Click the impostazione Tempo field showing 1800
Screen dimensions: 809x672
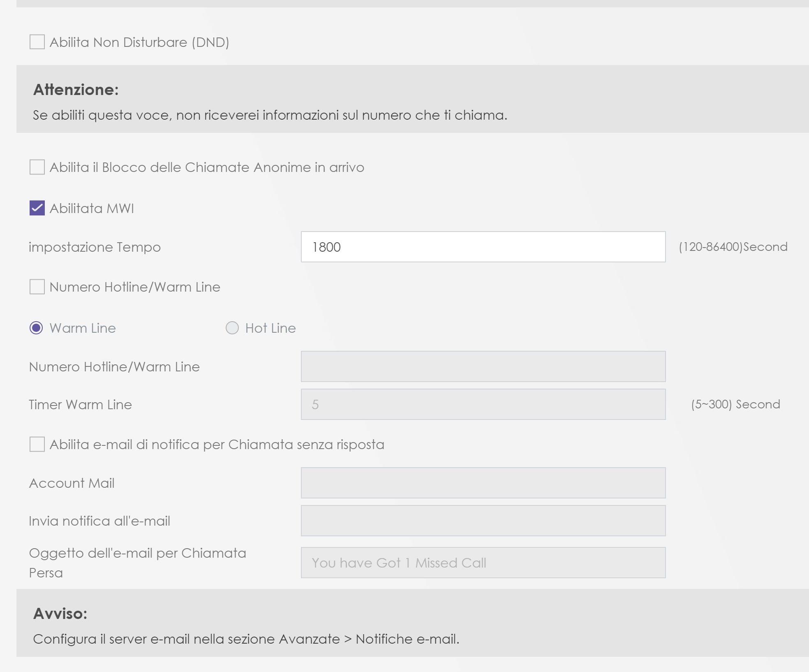point(483,247)
